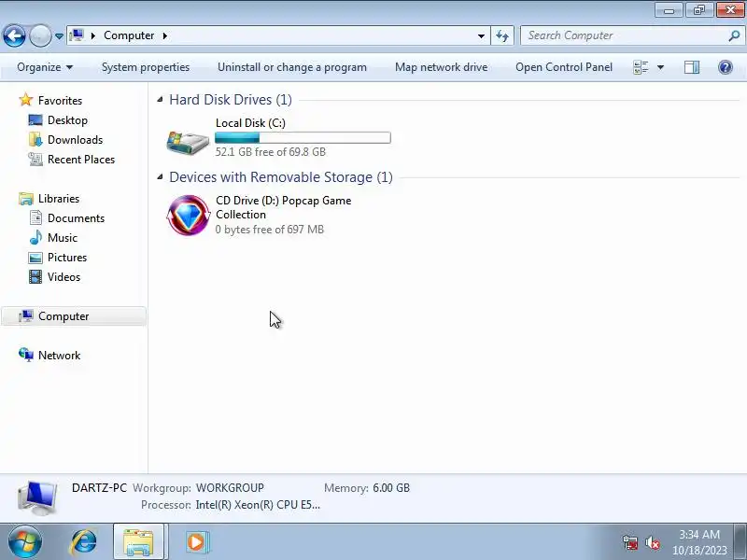The height and width of the screenshot is (560, 747).
Task: Expand the arrow after Computer breadcrumb
Action: [165, 35]
